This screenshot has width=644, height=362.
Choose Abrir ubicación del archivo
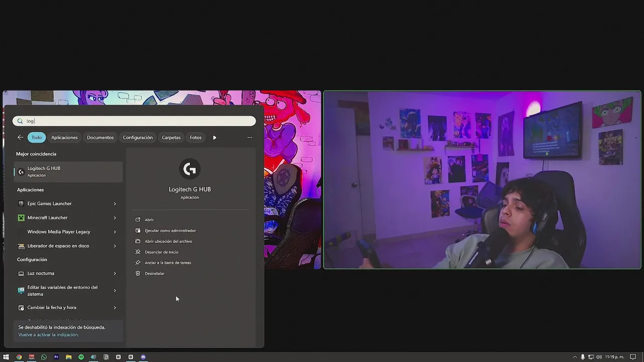(168, 241)
